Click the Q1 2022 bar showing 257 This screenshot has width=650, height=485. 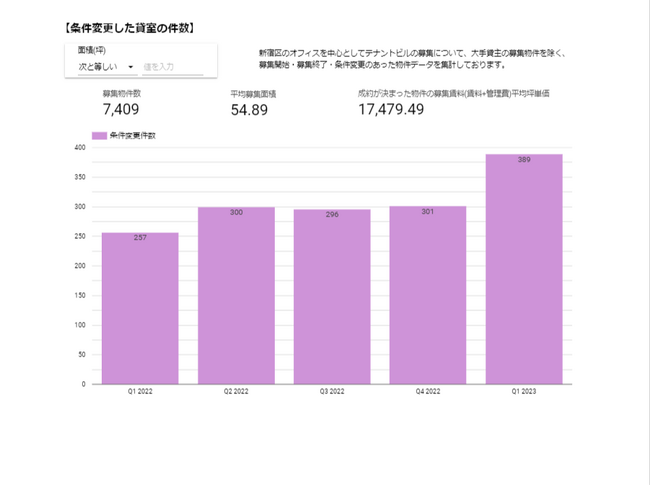point(140,308)
